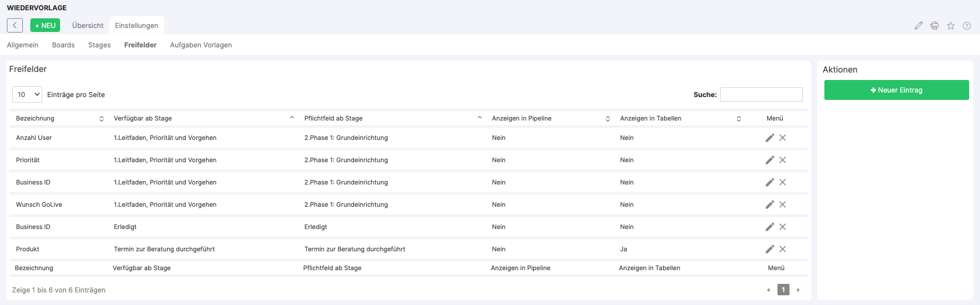This screenshot has width=980, height=305.
Task: Open the Stages settings tab
Action: point(100,45)
